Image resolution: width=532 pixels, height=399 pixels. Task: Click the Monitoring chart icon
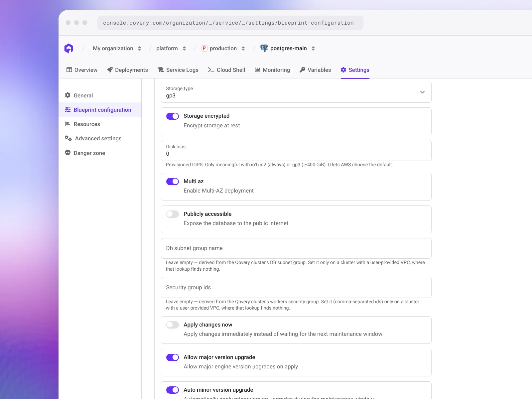[x=257, y=70]
